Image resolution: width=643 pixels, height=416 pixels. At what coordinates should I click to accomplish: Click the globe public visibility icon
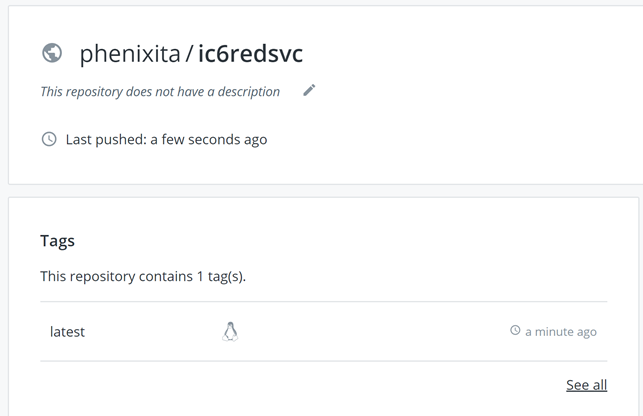coord(52,53)
